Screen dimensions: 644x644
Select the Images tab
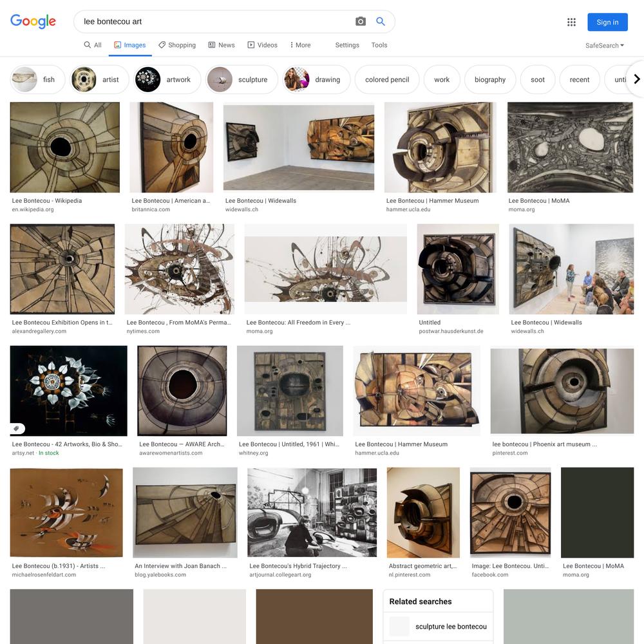coord(130,45)
